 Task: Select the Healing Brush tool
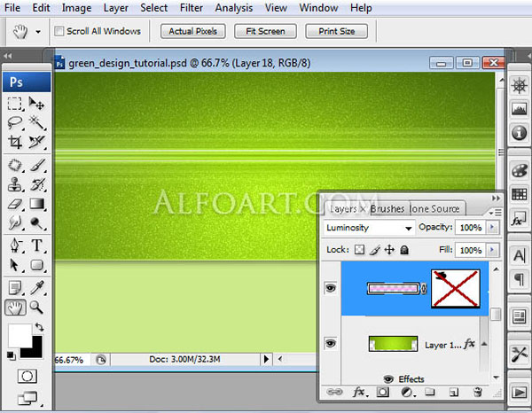[x=14, y=166]
